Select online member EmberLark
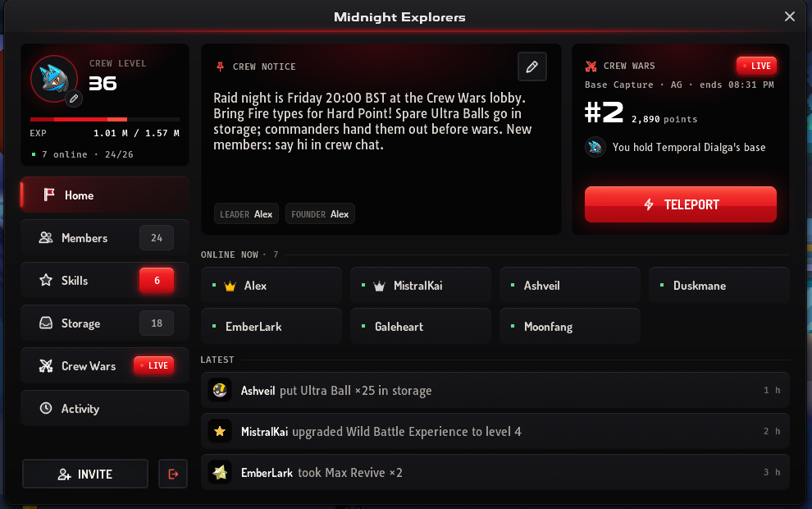This screenshot has height=509, width=812. (x=271, y=327)
